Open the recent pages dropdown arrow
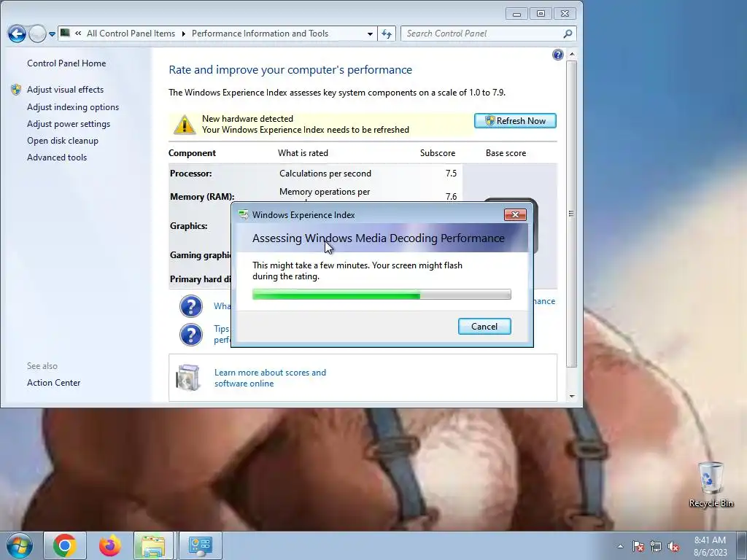The height and width of the screenshot is (560, 747). coord(52,34)
